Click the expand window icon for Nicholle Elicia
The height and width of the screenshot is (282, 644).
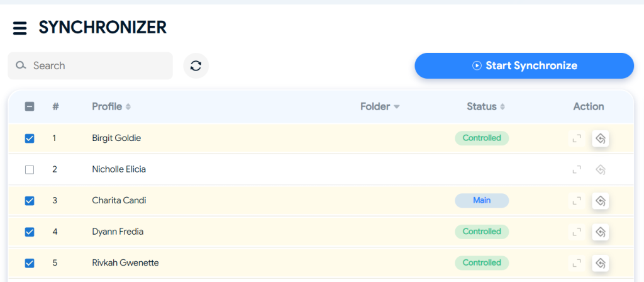click(x=577, y=169)
